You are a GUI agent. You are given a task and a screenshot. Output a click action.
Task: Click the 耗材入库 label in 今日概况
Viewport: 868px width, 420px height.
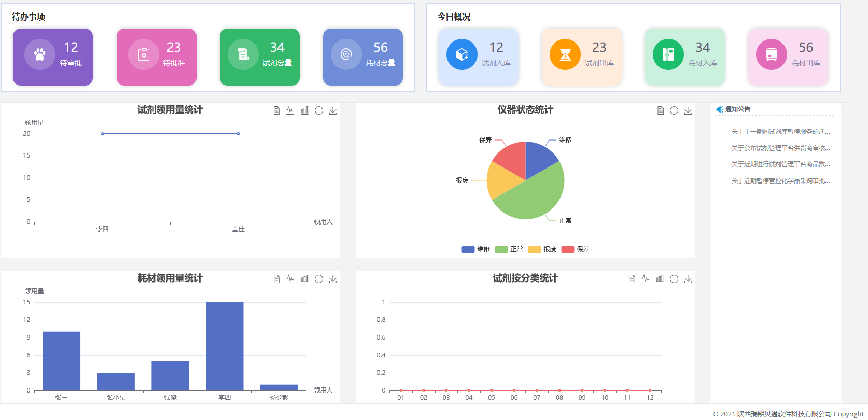tap(703, 63)
